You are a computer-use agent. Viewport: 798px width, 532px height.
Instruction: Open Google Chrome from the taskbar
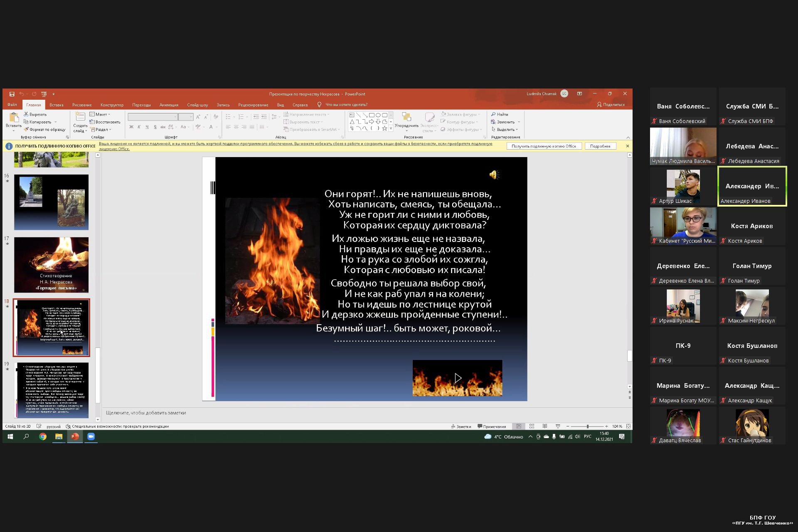(x=43, y=436)
